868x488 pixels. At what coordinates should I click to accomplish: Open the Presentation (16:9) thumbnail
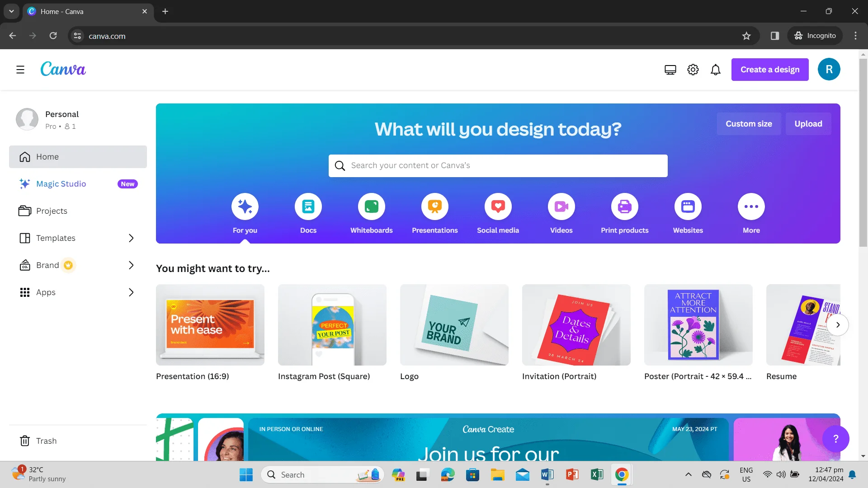pos(210,325)
